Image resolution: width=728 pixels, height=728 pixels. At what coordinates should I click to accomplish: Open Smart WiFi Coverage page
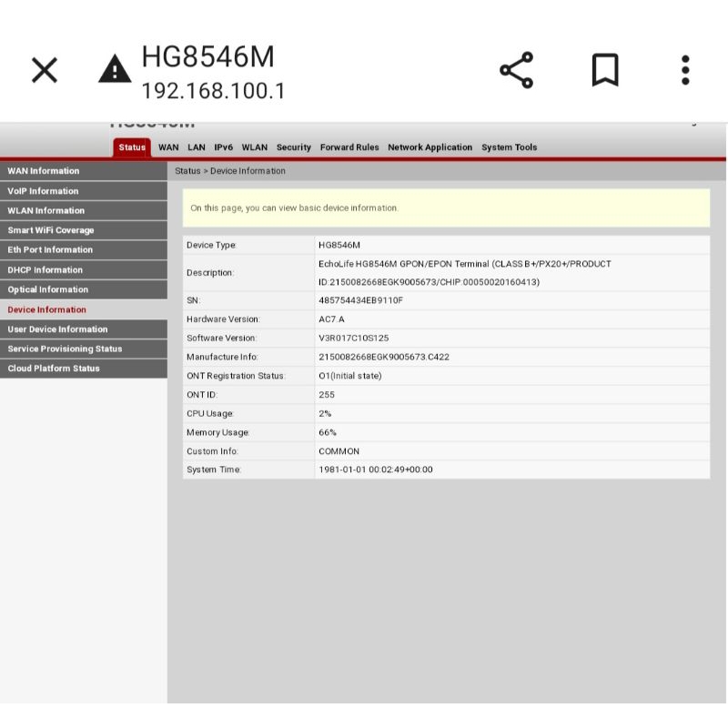coord(84,230)
